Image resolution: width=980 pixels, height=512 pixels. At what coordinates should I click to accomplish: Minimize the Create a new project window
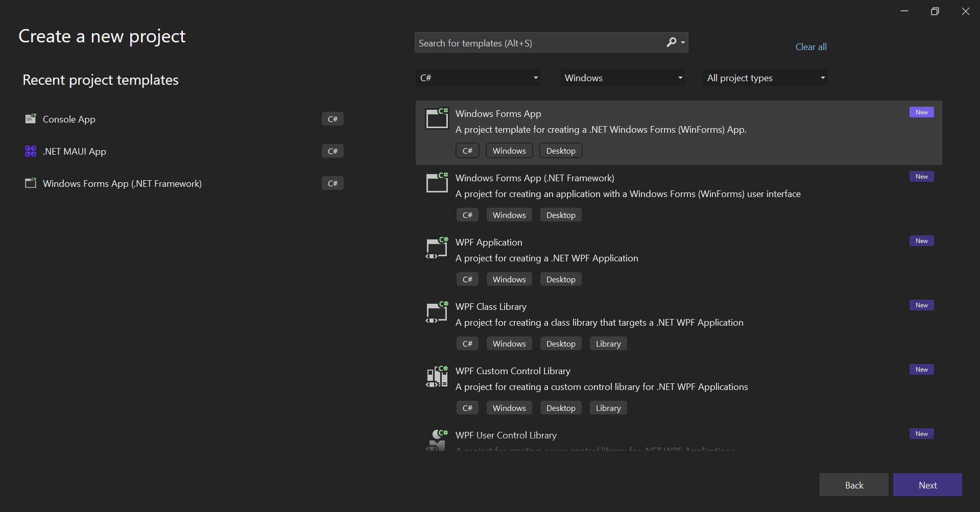(x=904, y=11)
